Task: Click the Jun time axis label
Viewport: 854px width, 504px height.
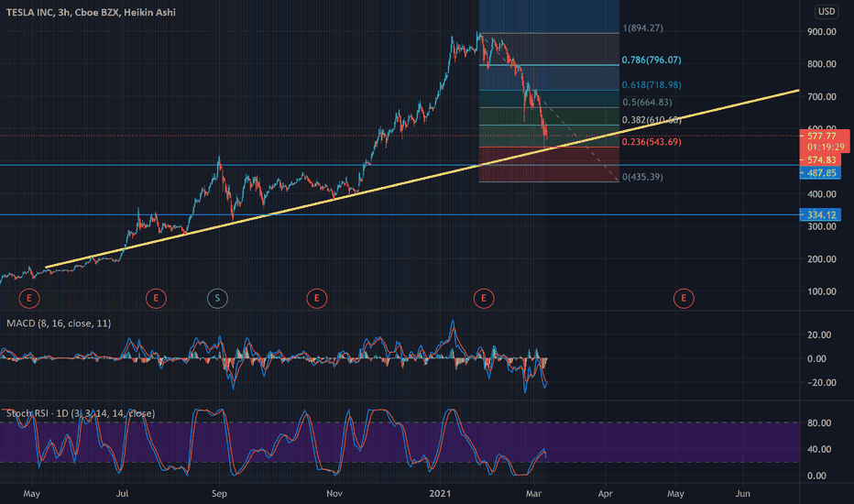Action: [x=743, y=494]
